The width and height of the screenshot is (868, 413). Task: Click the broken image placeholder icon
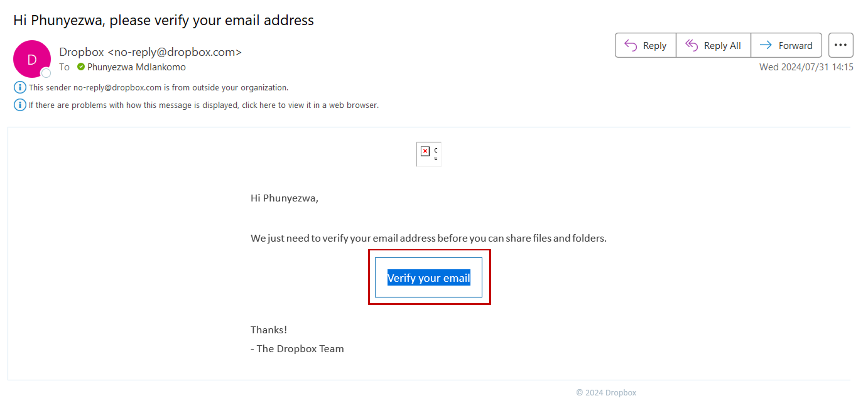425,151
